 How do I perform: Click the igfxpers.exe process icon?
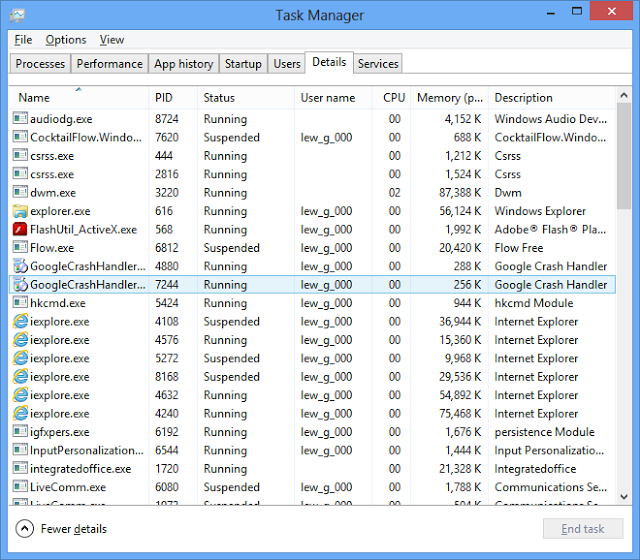click(20, 431)
